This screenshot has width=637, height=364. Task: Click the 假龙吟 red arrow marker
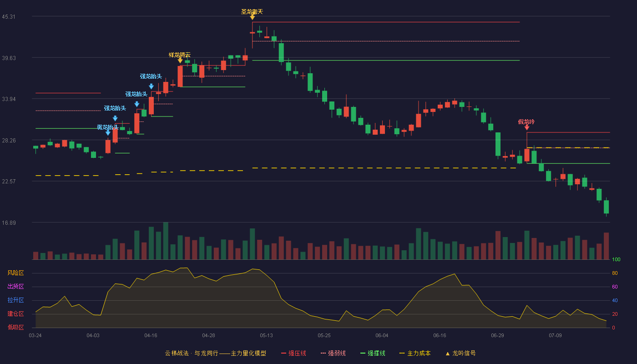pyautogui.click(x=527, y=127)
